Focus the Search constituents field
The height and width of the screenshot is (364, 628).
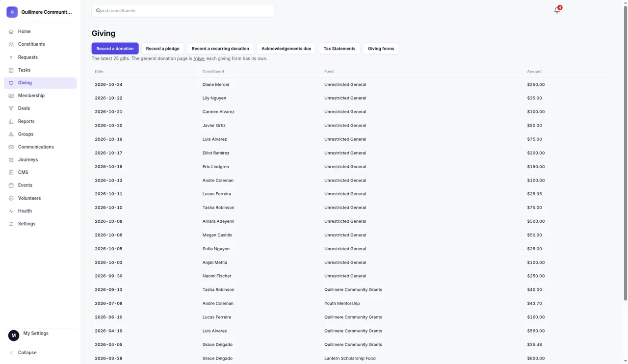point(183,10)
